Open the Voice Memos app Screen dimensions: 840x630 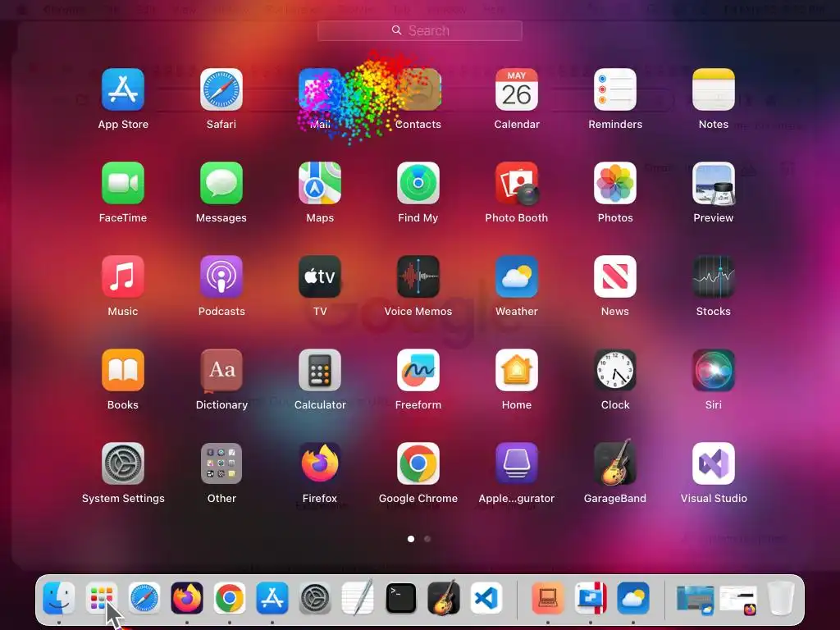pos(418,276)
